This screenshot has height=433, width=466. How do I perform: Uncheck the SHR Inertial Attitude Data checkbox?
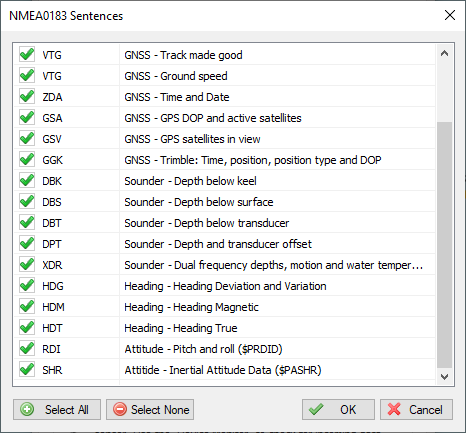(27, 370)
